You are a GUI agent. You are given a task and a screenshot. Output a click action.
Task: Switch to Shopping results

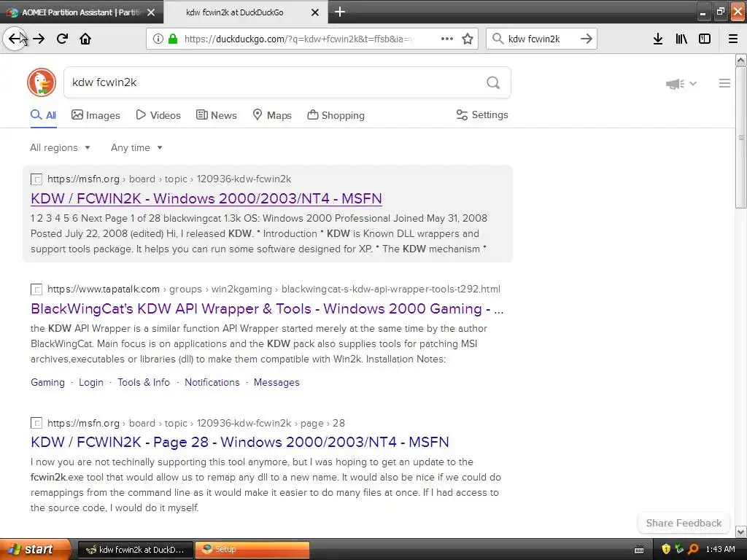[x=336, y=115]
